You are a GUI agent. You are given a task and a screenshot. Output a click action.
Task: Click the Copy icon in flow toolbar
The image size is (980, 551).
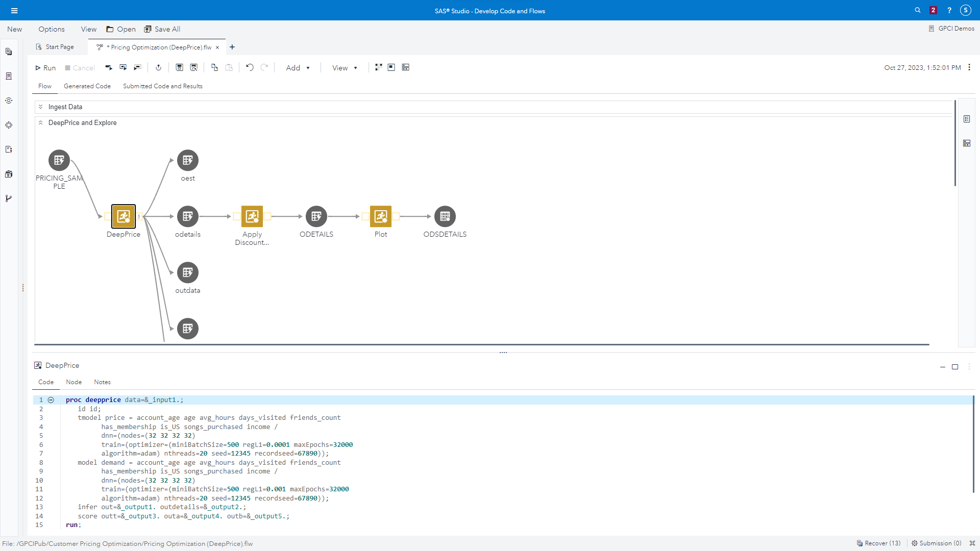tap(214, 67)
